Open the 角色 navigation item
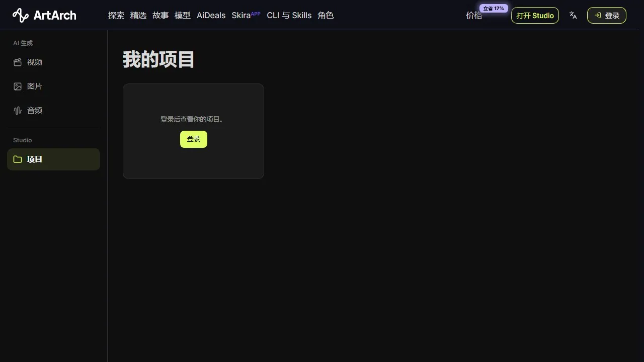 326,16
